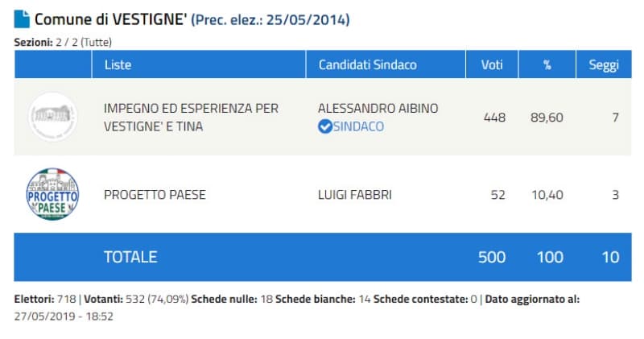This screenshot has width=644, height=339.
Task: Click the percentage column header
Action: (x=547, y=64)
